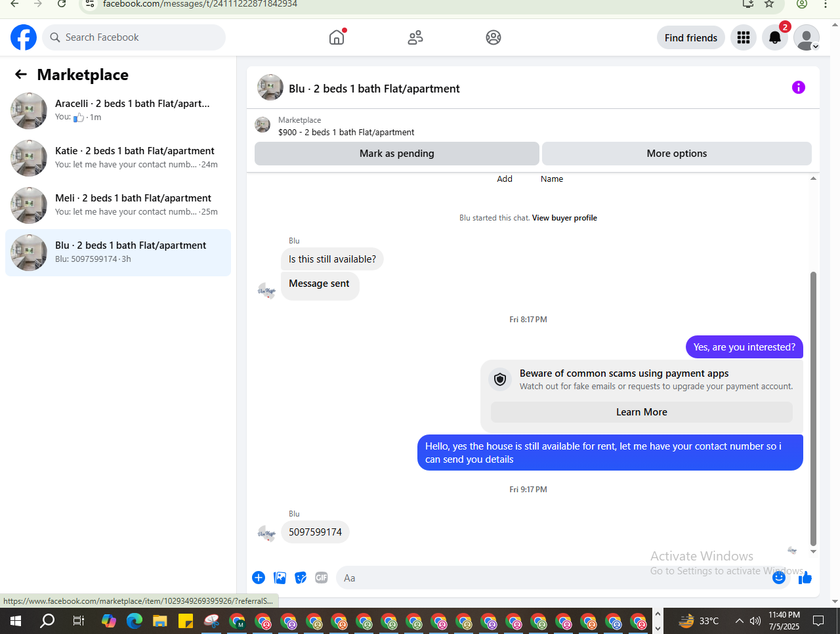This screenshot has height=634, width=840.
Task: Open More options for the listing
Action: [677, 154]
